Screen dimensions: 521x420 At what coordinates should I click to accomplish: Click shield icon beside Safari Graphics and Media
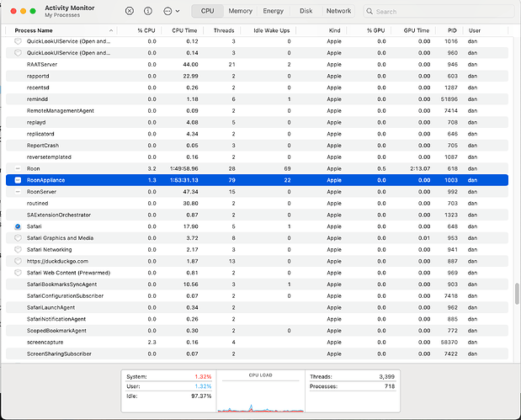[x=18, y=238]
